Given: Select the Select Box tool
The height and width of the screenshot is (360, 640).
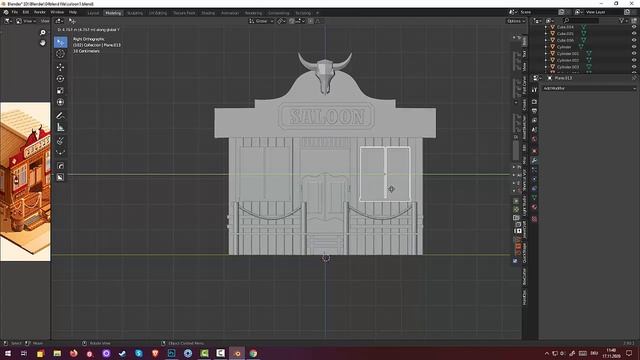Looking at the screenshot, I should [x=61, y=42].
